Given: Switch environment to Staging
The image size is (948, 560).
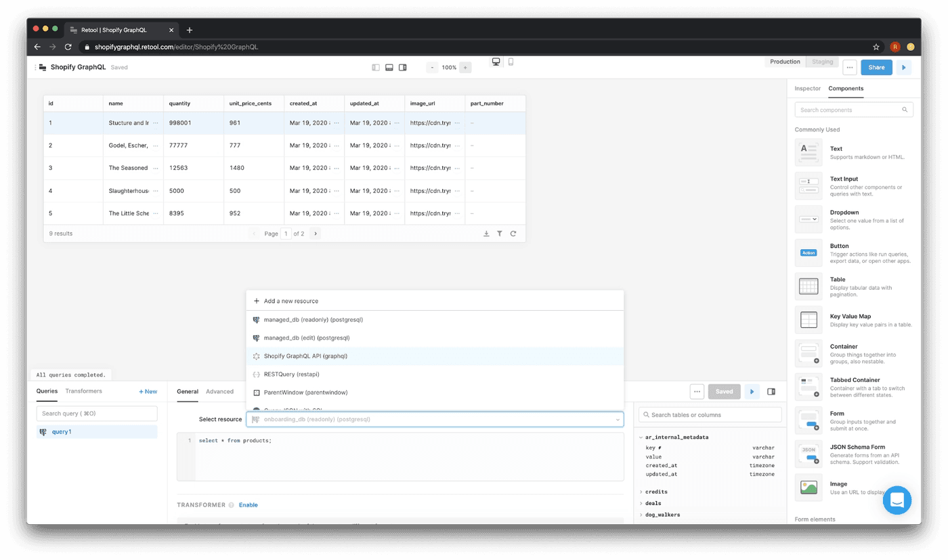Looking at the screenshot, I should point(822,62).
